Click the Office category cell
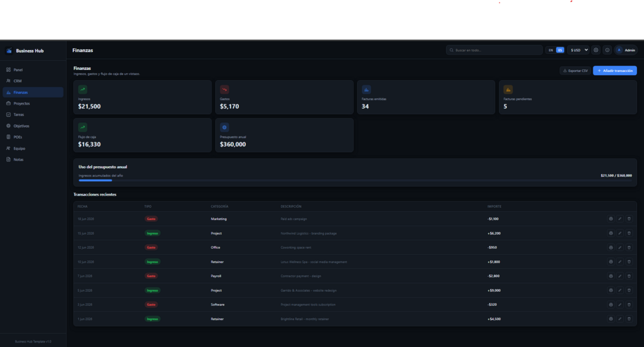Screen dimensions: 644x347 215,248
